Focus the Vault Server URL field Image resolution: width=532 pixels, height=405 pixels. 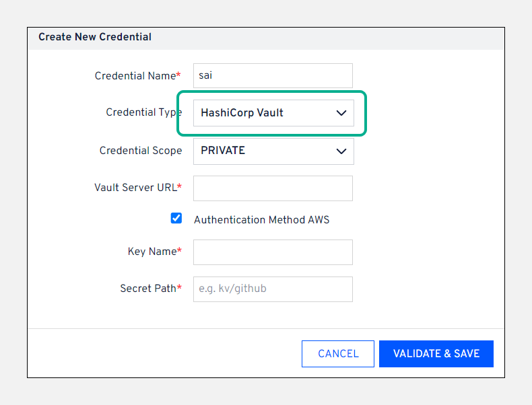coord(273,188)
